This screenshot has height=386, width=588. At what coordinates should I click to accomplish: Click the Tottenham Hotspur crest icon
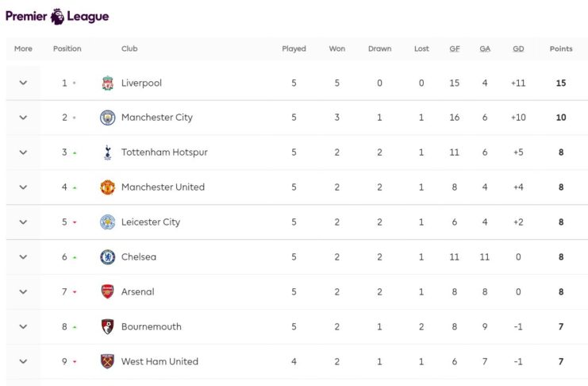[x=108, y=152]
